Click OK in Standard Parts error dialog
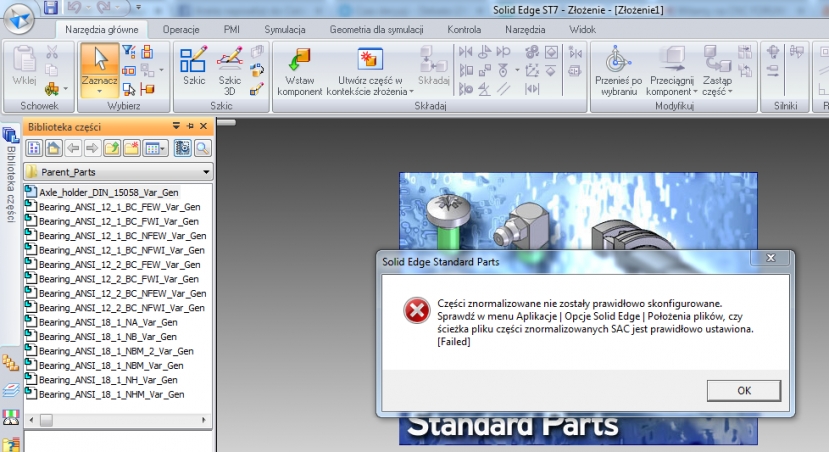Viewport: 829px width, 452px height. (x=744, y=391)
